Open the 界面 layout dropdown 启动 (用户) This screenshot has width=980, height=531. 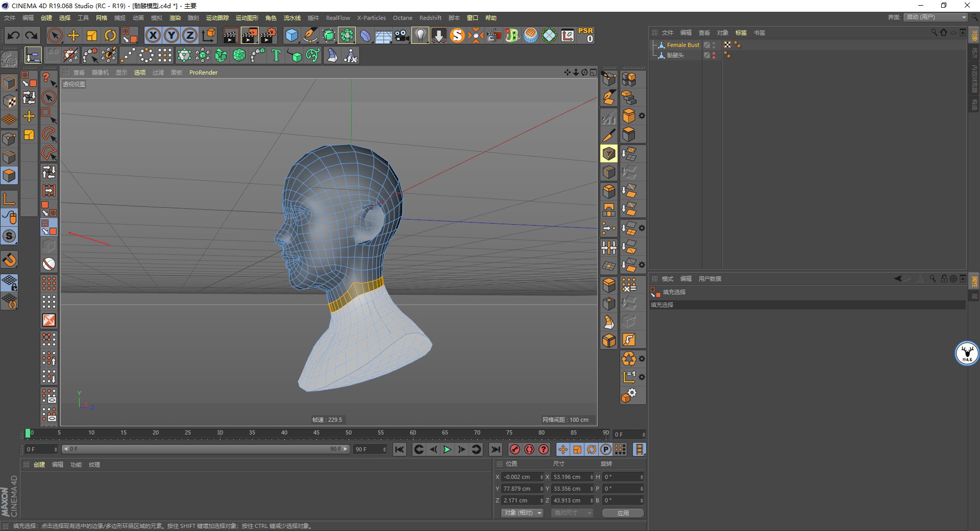pos(936,17)
